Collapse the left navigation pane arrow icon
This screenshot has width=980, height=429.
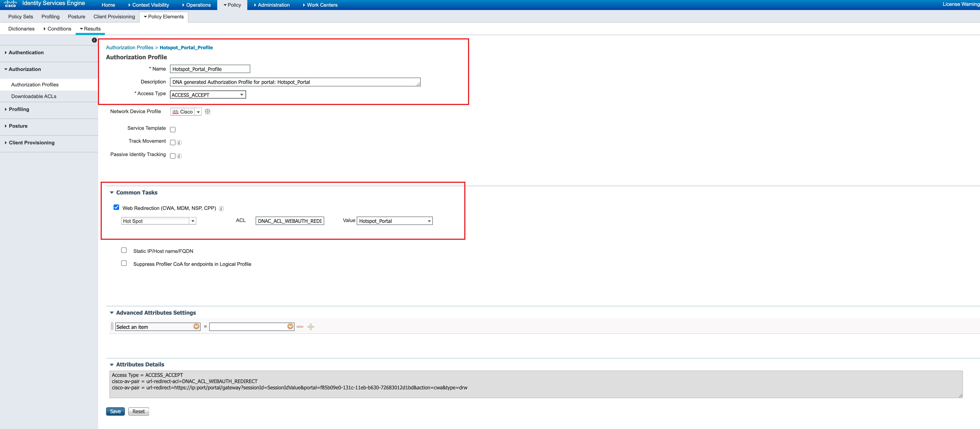pos(94,40)
